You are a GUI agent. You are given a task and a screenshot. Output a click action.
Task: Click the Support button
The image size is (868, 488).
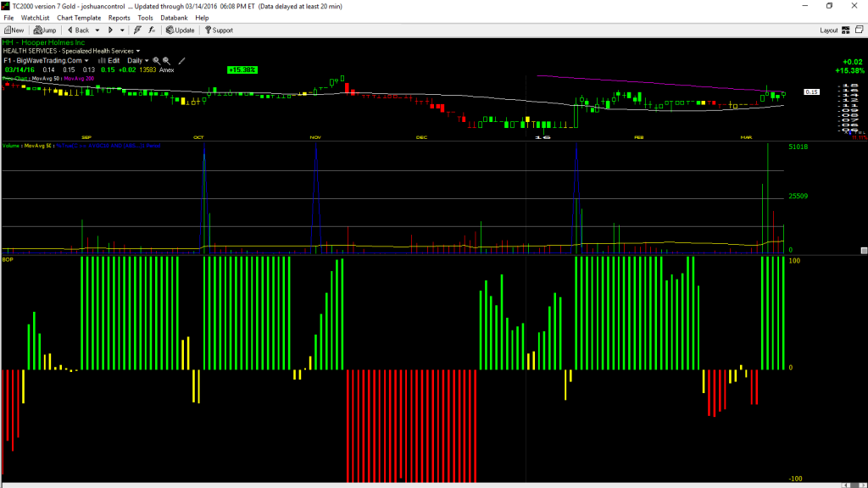pos(220,30)
